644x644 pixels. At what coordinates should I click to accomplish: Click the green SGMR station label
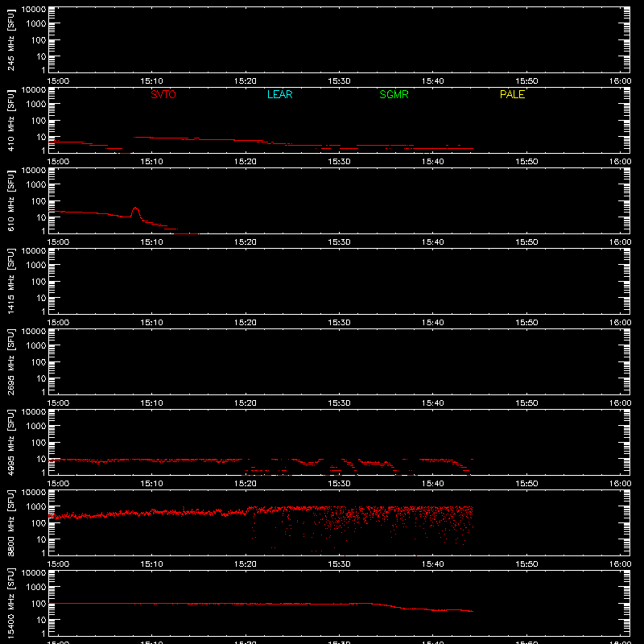click(394, 94)
